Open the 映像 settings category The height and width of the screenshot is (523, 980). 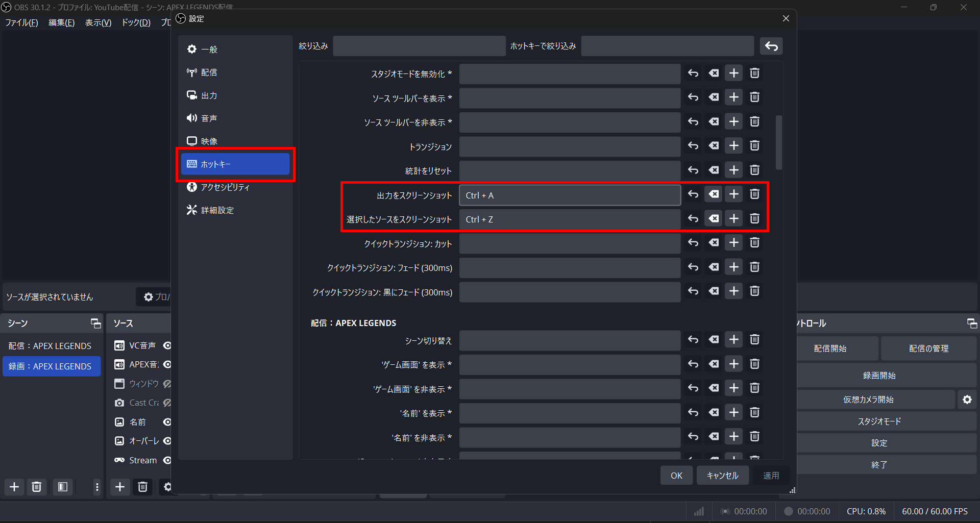(x=235, y=141)
